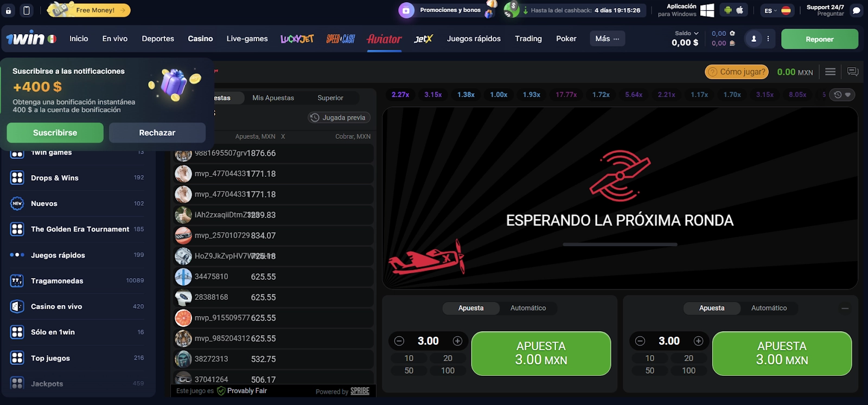Screen dimensions: 868x405
Task: Open the Aviator hamburger menu icon
Action: pyautogui.click(x=830, y=72)
